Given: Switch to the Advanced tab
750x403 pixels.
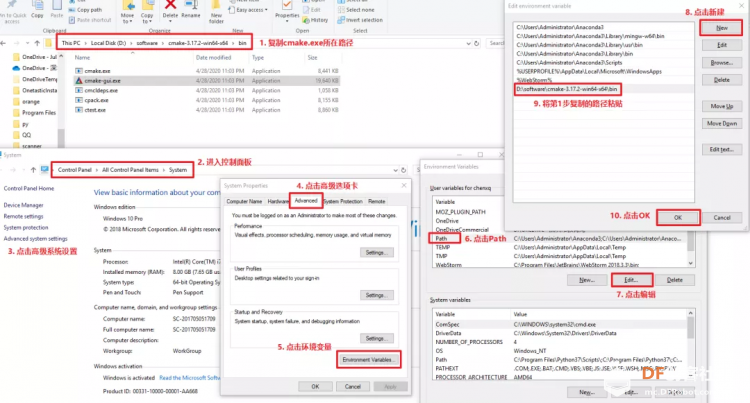Looking at the screenshot, I should [x=306, y=201].
